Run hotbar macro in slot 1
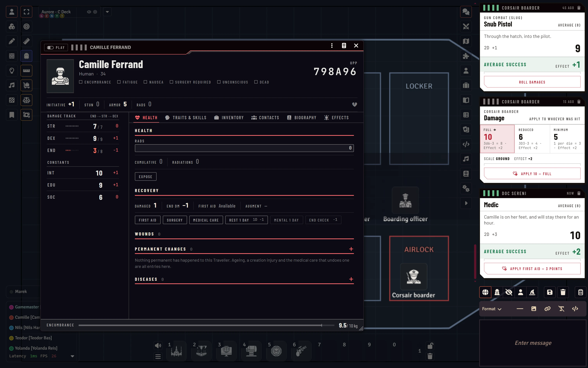The image size is (588, 368). coord(176,351)
